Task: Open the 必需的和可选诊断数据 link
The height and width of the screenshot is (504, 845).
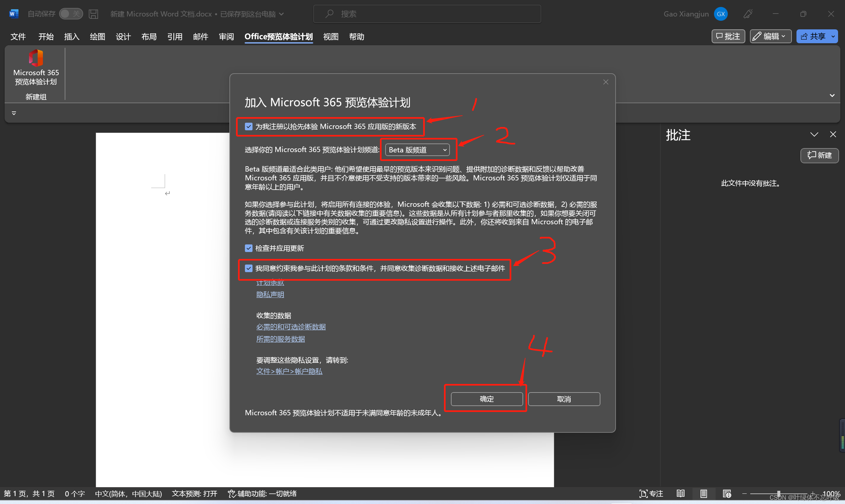Action: (291, 327)
